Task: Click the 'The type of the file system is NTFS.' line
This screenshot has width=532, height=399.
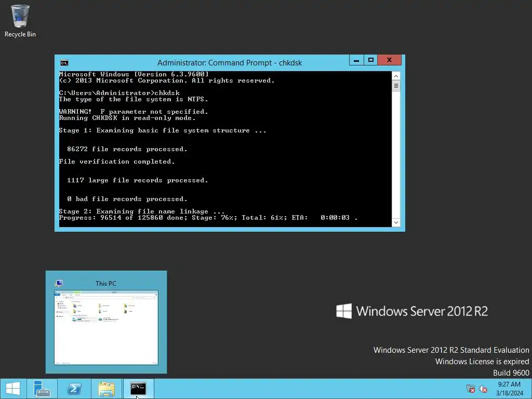Action: pyautogui.click(x=134, y=99)
